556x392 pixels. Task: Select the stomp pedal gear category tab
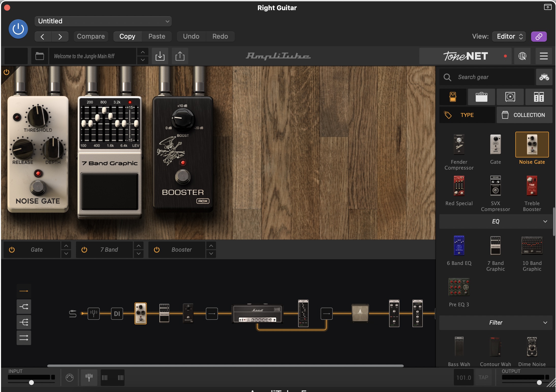point(453,97)
